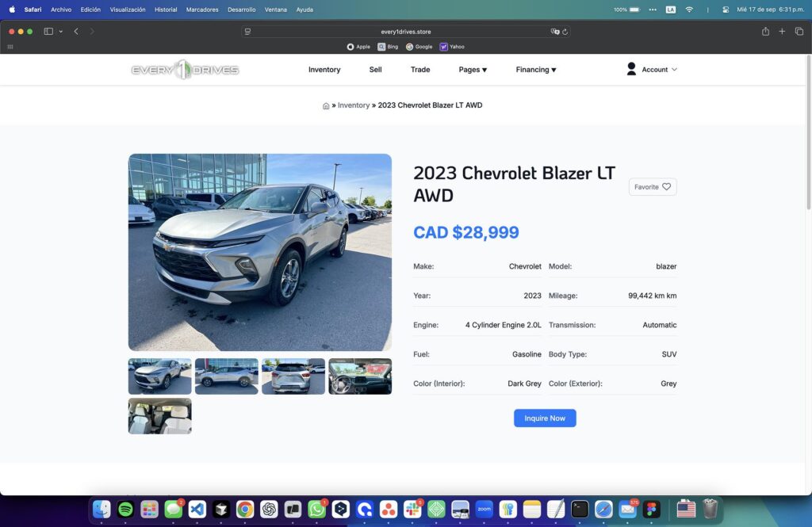Open the Historial menu in menu bar
Screen dimensions: 812x527
(x=166, y=10)
